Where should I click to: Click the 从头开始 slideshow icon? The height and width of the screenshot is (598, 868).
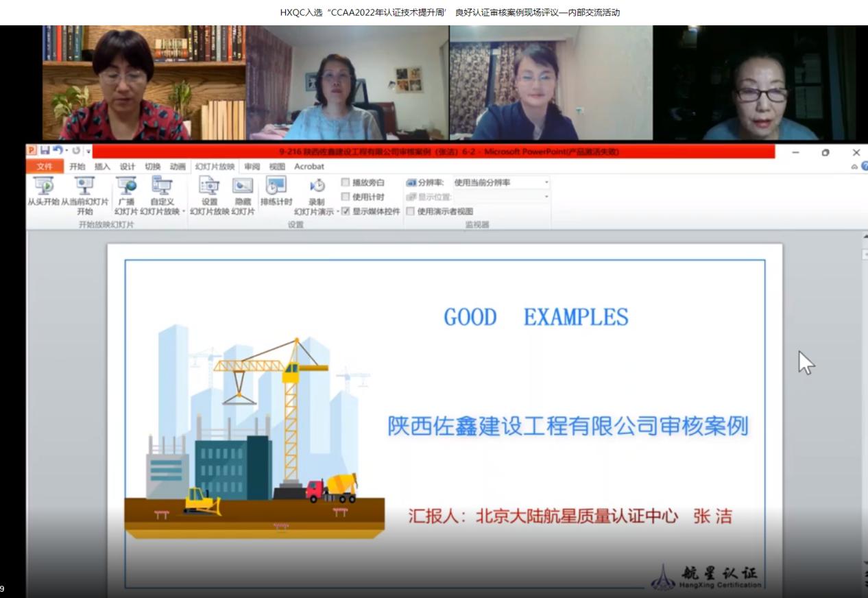(x=43, y=186)
